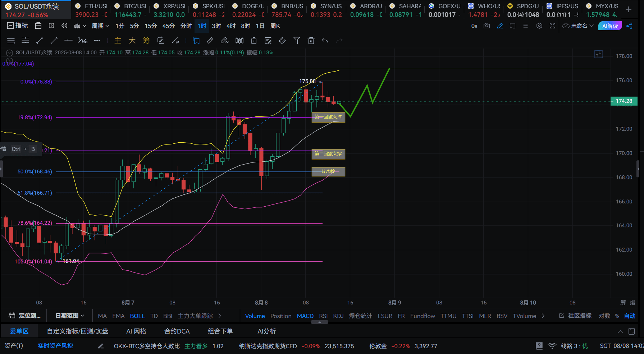The width and height of the screenshot is (644, 354).
Task: Enter fullscreen chart mode
Action: coord(553,26)
